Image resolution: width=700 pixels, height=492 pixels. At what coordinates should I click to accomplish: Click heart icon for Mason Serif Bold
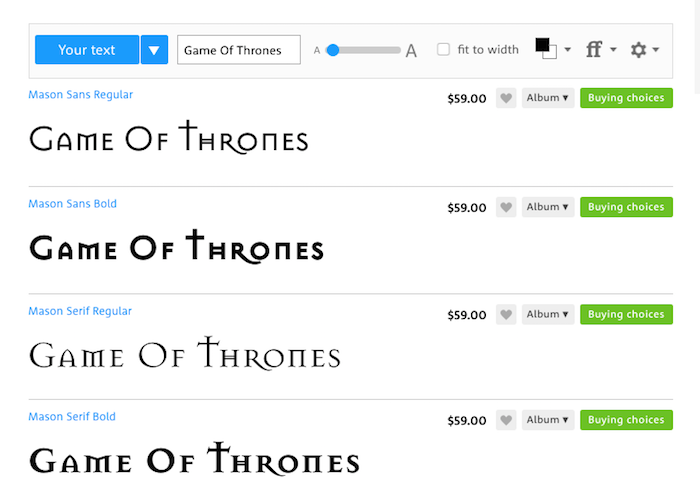506,421
